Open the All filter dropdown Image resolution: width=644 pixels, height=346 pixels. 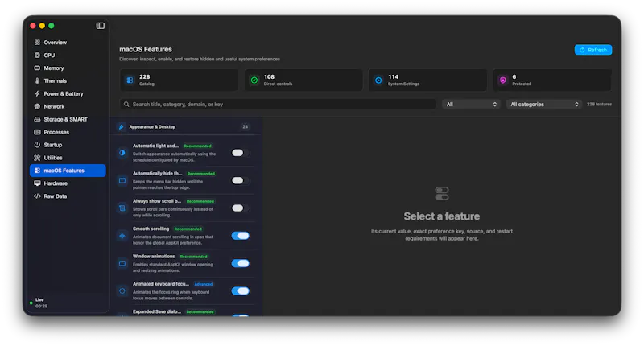[471, 105]
